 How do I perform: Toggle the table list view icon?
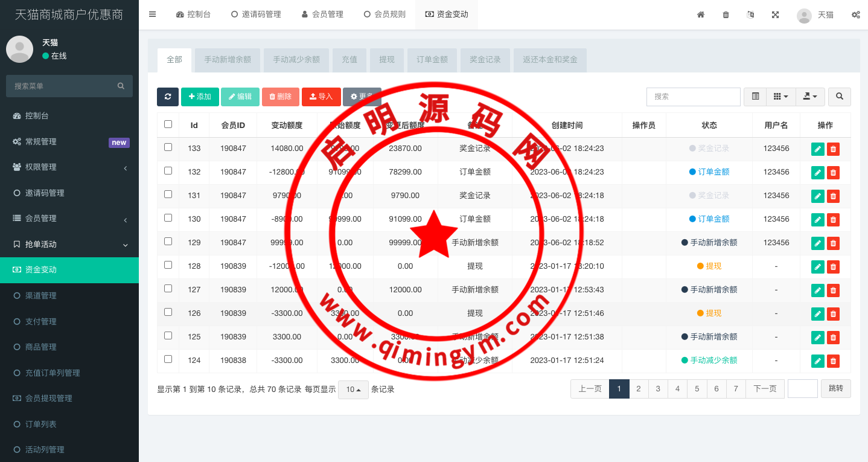point(755,97)
